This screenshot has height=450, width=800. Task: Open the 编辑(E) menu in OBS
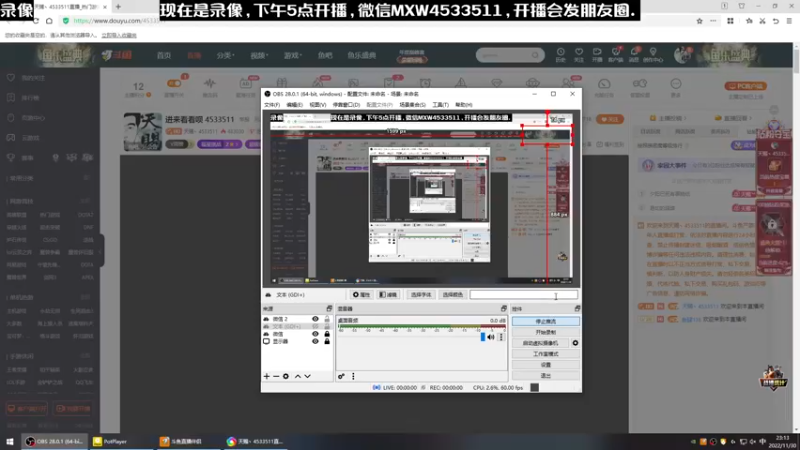click(x=294, y=105)
